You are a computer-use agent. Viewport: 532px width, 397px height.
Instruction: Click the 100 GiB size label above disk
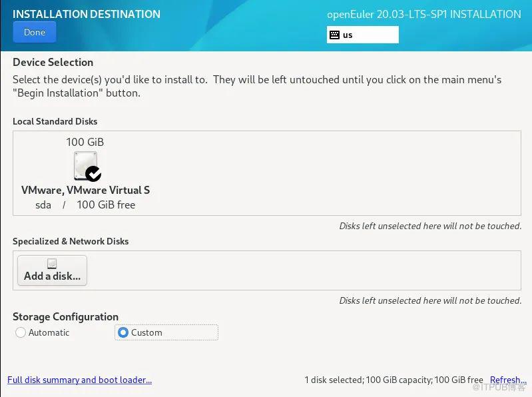click(x=85, y=142)
